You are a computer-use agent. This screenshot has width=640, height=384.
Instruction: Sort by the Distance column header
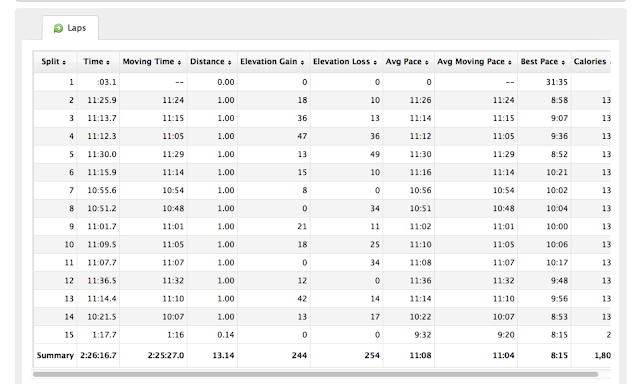[x=211, y=62]
